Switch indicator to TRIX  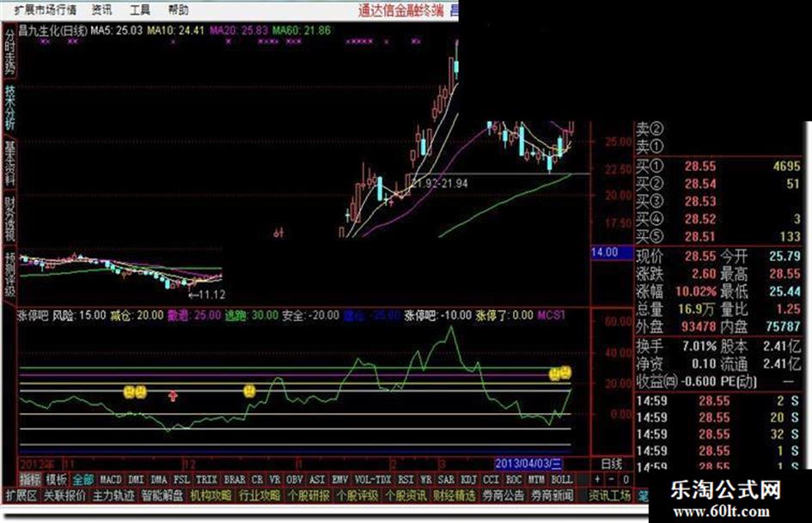(206, 479)
